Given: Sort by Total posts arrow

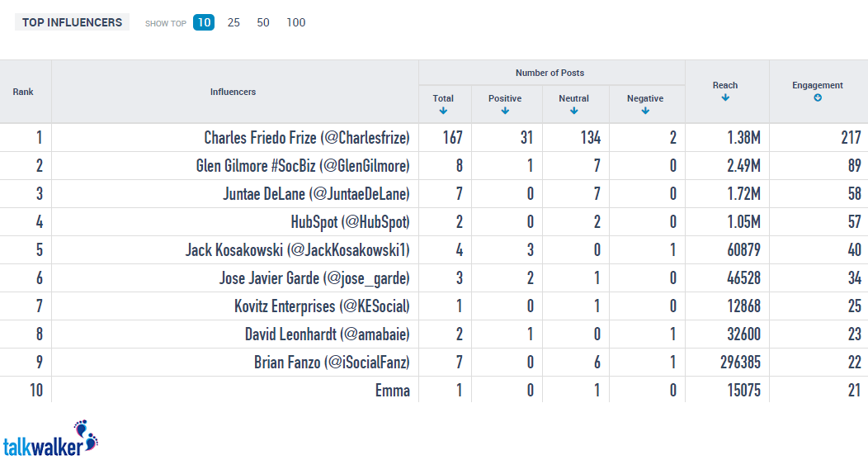Looking at the screenshot, I should point(443,111).
